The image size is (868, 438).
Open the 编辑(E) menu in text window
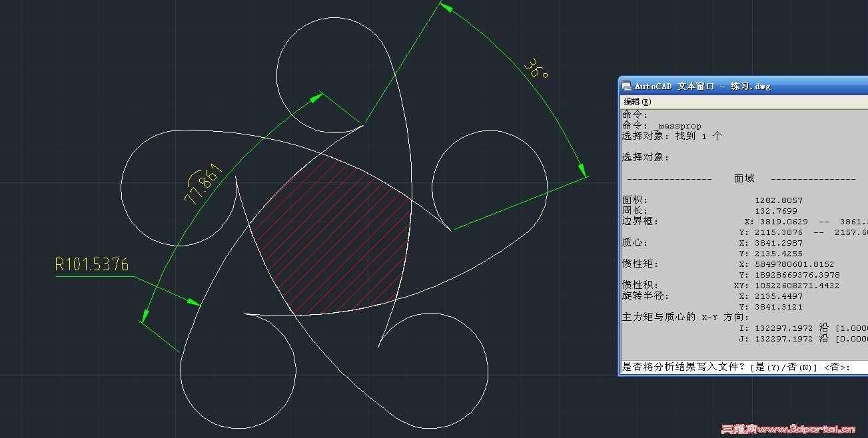[638, 102]
